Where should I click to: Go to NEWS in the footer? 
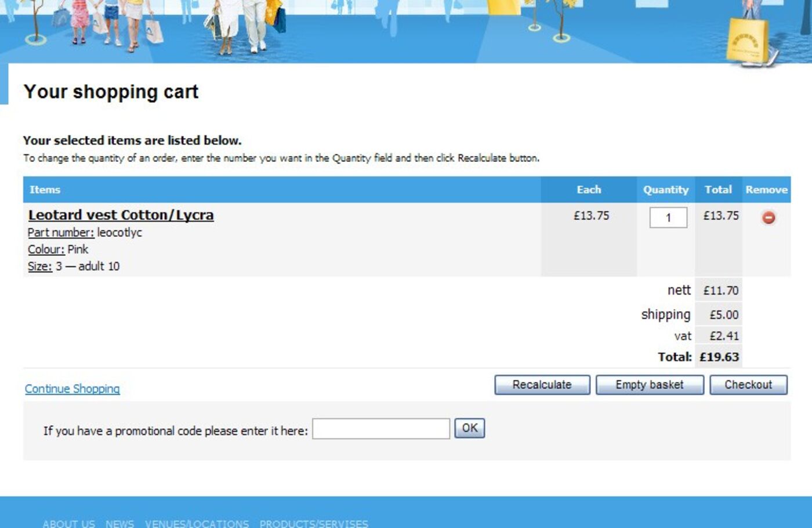click(119, 523)
